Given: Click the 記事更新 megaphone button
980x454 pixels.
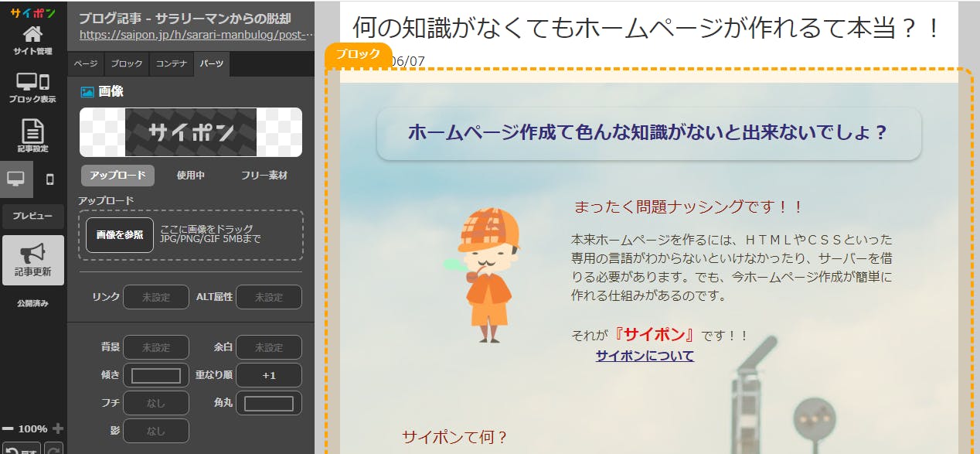Looking at the screenshot, I should tap(32, 260).
